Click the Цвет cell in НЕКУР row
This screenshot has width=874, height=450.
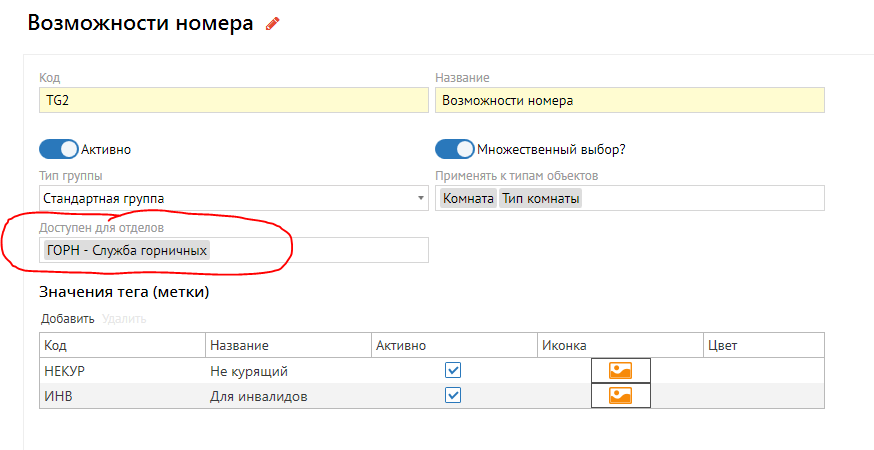pos(764,370)
